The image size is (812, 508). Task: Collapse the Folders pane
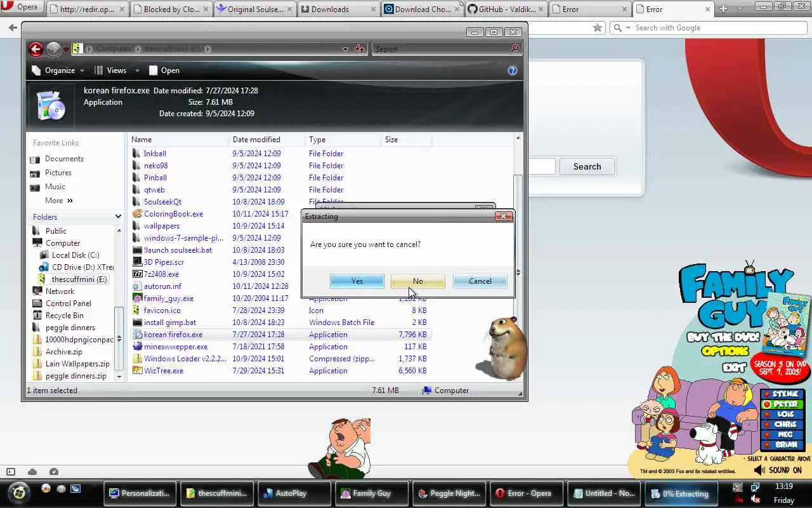(x=118, y=217)
